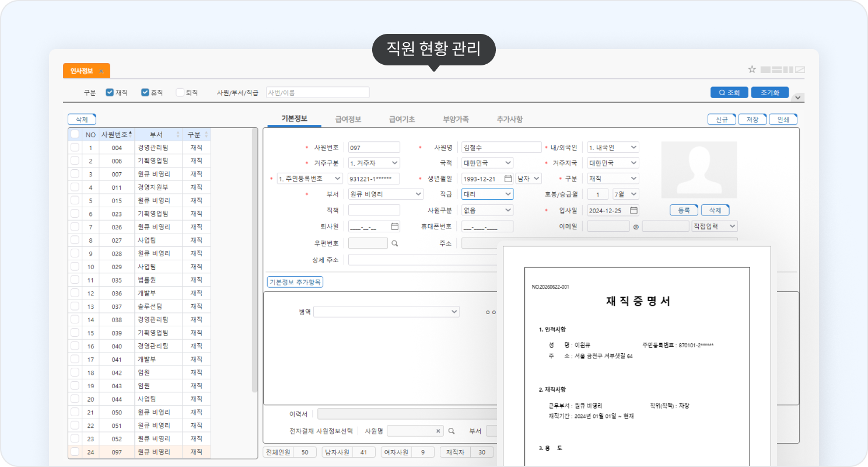The height and width of the screenshot is (467, 868).
Task: Open the 사원구분 dropdown
Action: 488,210
